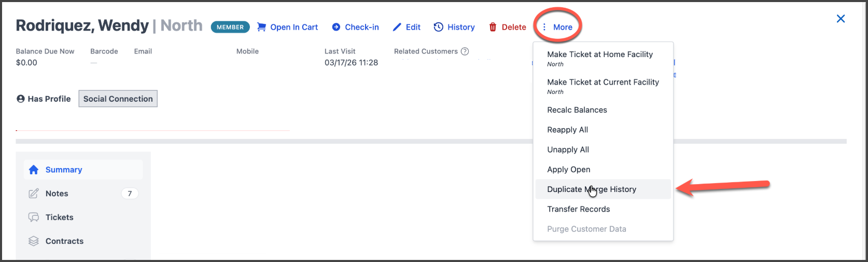Image resolution: width=868 pixels, height=262 pixels.
Task: Click the Delete trash can icon
Action: tap(493, 27)
